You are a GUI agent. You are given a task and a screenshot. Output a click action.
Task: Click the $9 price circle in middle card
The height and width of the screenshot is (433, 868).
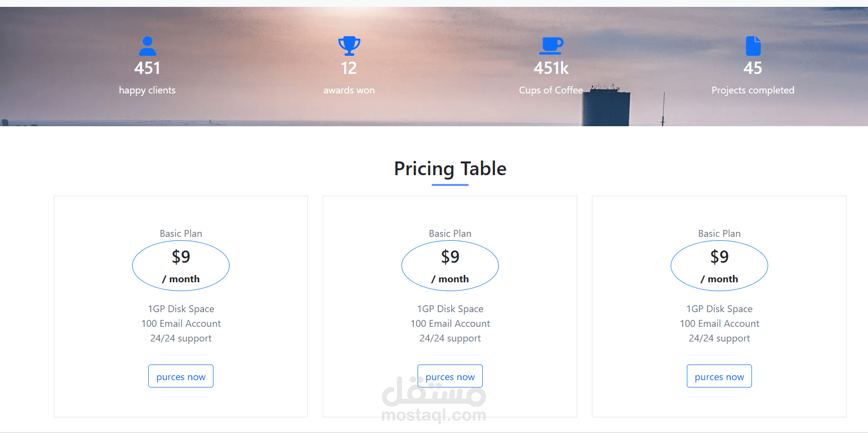pos(450,266)
